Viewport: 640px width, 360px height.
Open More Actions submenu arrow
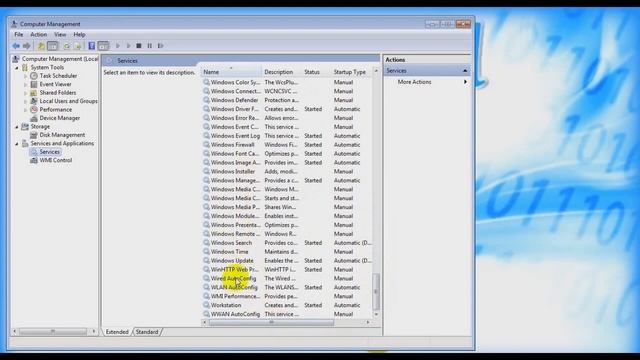click(x=465, y=82)
